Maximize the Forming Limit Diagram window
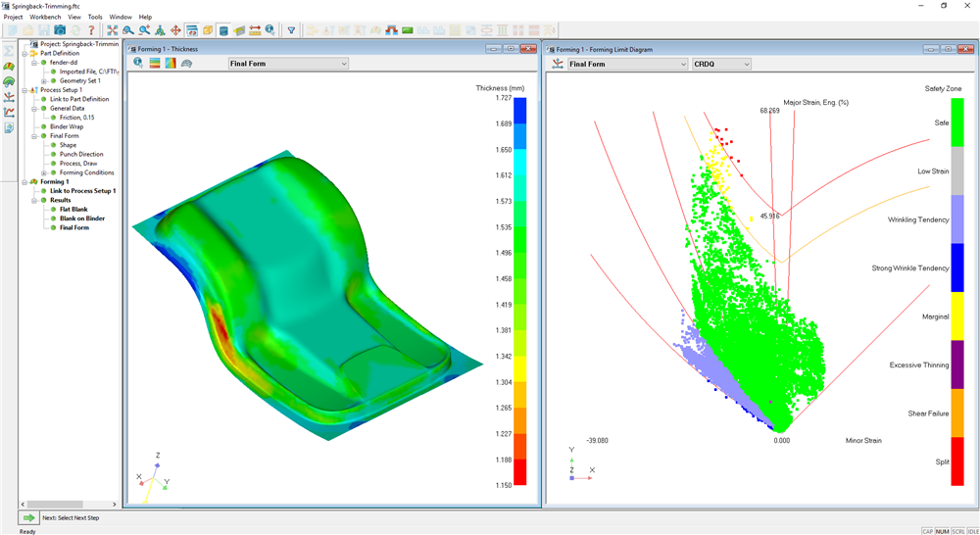The width and height of the screenshot is (980, 535). click(x=948, y=49)
